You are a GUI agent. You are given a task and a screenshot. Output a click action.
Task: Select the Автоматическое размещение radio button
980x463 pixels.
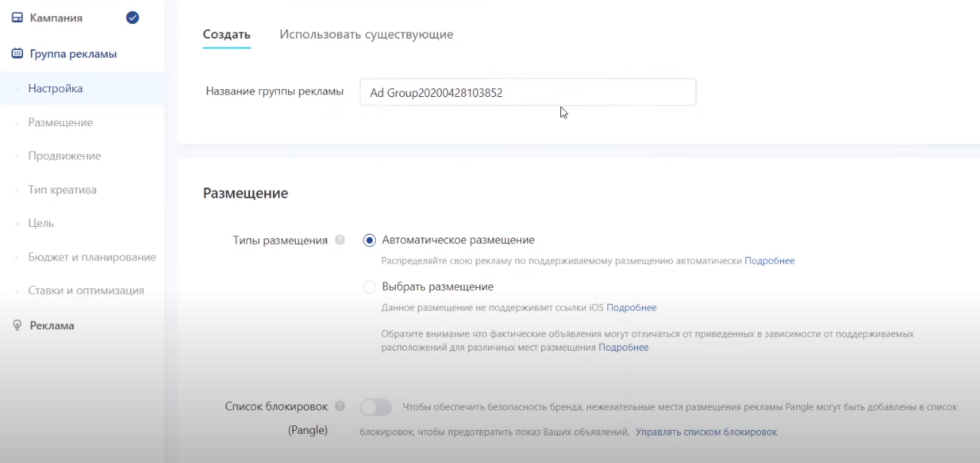pyautogui.click(x=369, y=240)
